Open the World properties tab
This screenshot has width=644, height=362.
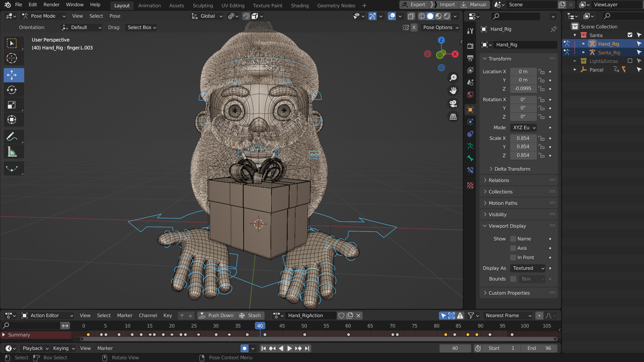click(470, 95)
